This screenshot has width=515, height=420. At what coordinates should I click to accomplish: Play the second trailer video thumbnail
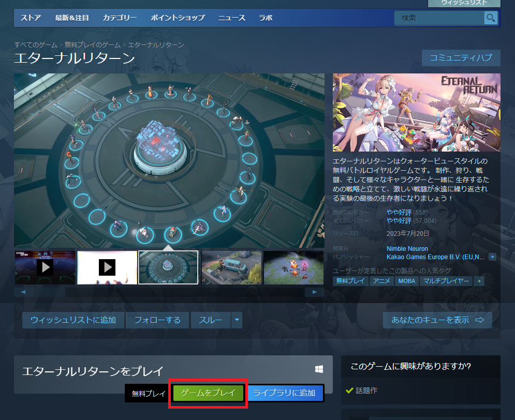(107, 268)
